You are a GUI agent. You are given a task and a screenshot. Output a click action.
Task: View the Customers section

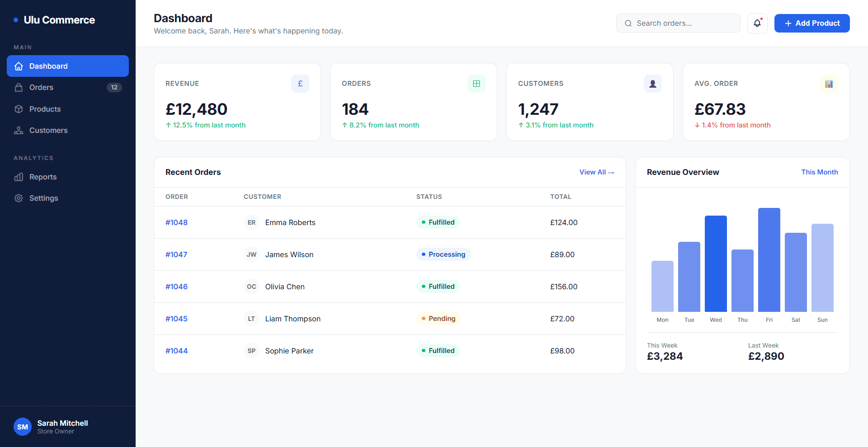pos(48,130)
